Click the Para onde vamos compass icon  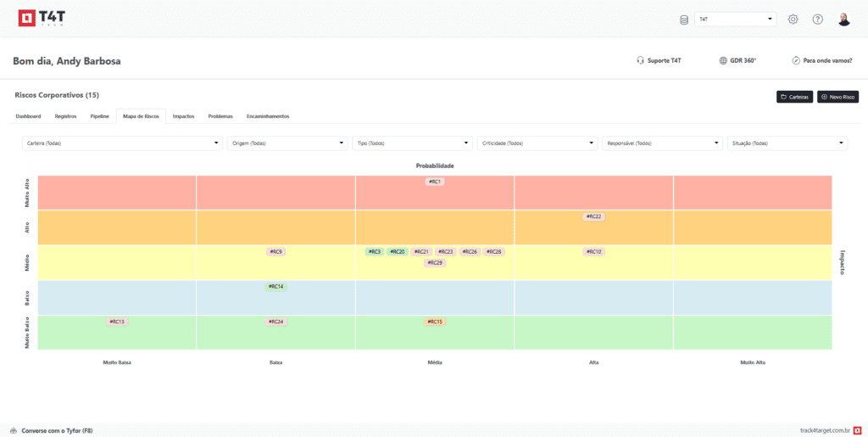click(x=796, y=61)
